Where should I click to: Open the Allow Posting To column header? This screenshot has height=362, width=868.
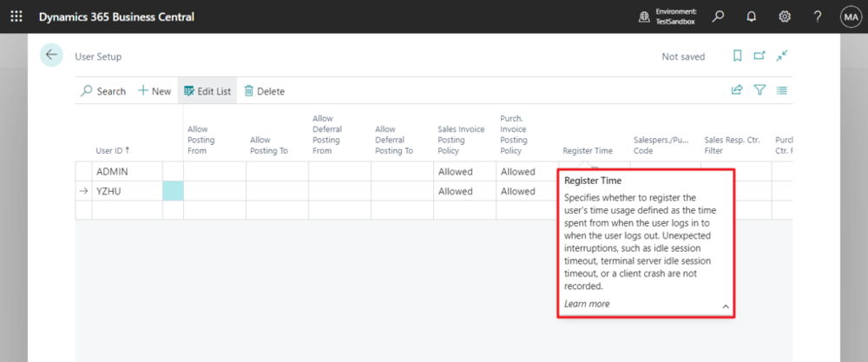(269, 145)
